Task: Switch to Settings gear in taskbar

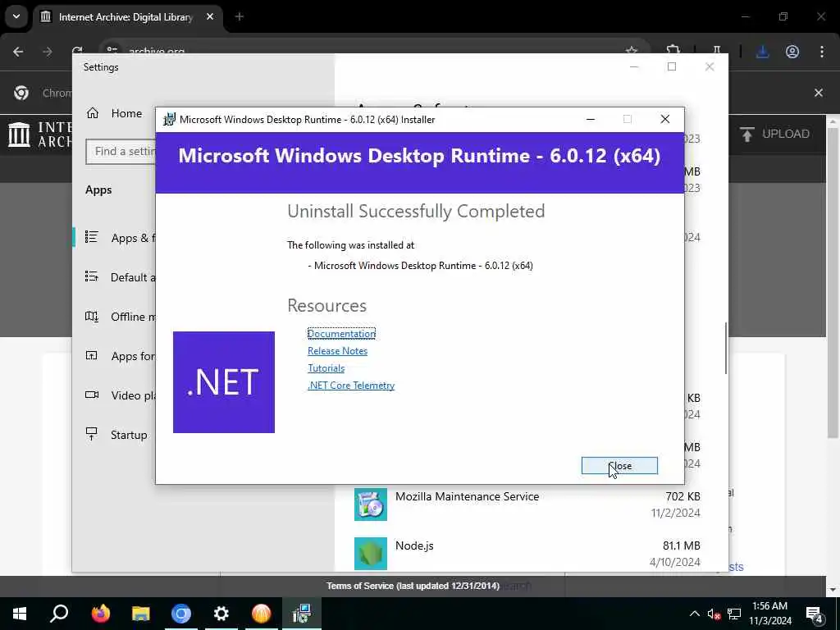Action: [221, 614]
